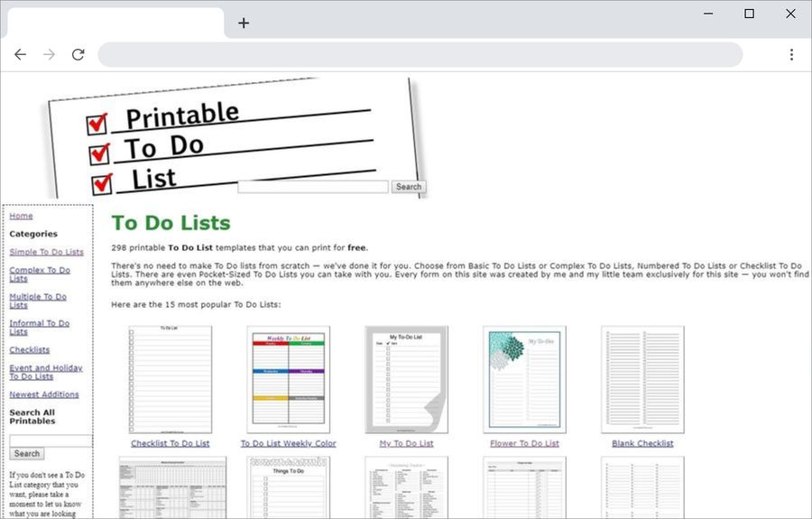Click the browser back arrow
Viewport: 812px width, 519px height.
(20, 54)
